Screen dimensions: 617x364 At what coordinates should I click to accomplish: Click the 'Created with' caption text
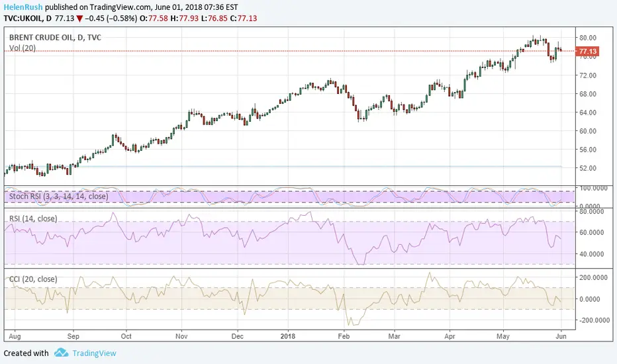(x=26, y=353)
